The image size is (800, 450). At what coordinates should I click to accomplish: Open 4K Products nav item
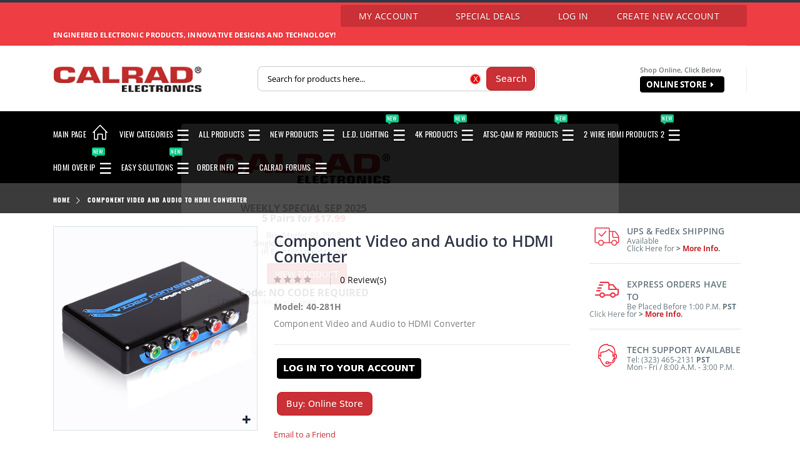click(x=436, y=135)
